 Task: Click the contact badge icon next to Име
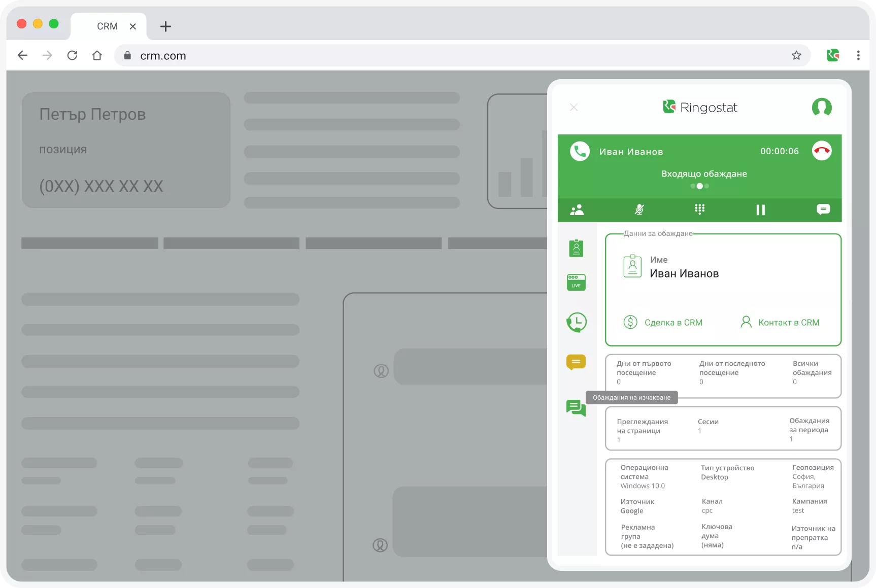pos(632,266)
